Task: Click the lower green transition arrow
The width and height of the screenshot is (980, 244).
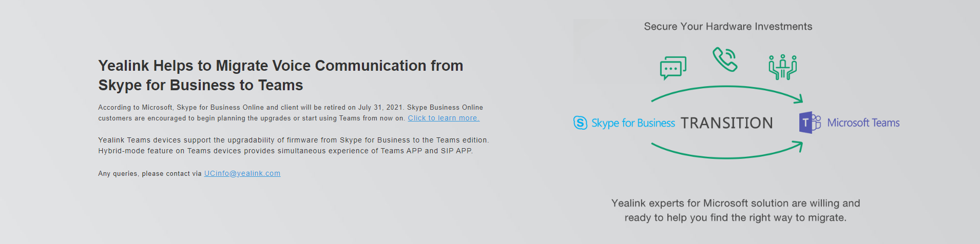Action: pyautogui.click(x=727, y=150)
